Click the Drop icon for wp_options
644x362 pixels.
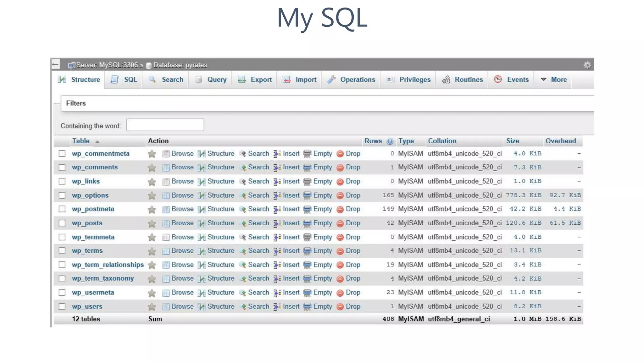[340, 195]
